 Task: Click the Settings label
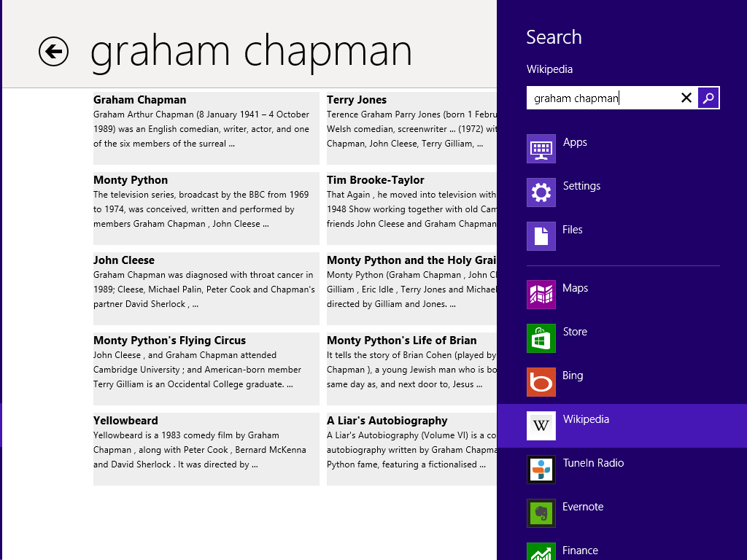coord(581,186)
